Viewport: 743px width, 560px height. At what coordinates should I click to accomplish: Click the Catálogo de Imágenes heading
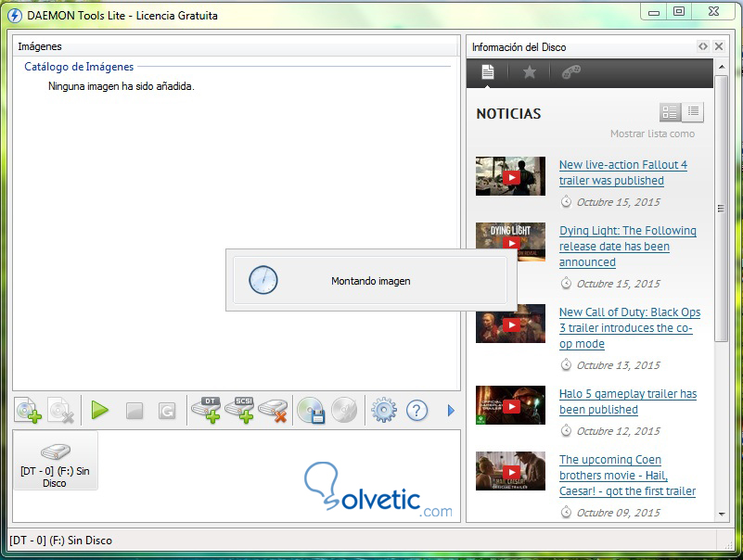pos(79,67)
